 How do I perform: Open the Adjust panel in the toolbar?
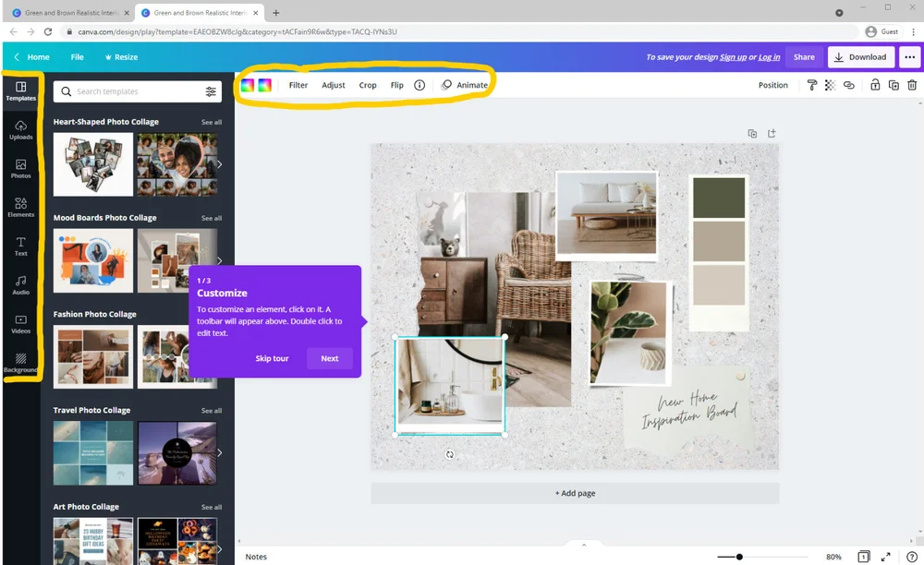[333, 84]
